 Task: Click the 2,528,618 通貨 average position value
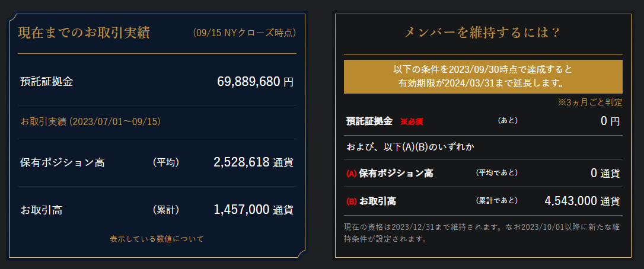pos(253,162)
